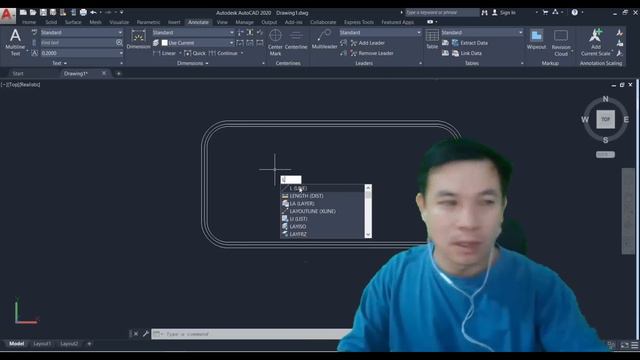This screenshot has height=360, width=640.
Task: Click Add Current Scale icon
Action: pos(596,42)
